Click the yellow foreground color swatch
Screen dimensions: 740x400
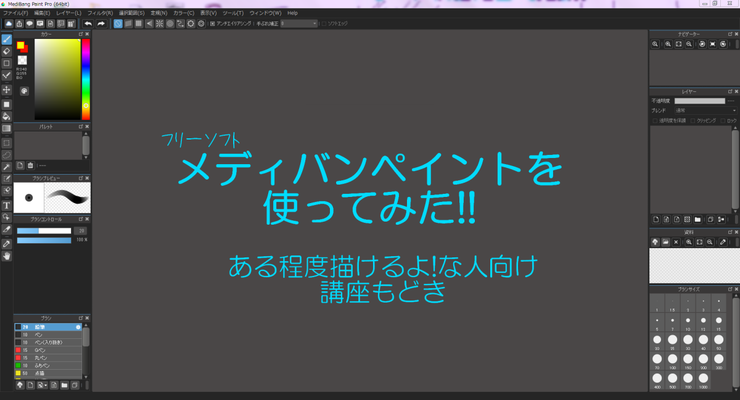click(x=20, y=45)
